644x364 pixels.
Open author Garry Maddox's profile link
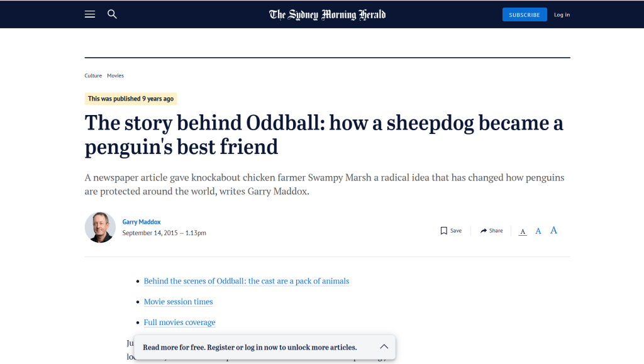[x=142, y=221]
